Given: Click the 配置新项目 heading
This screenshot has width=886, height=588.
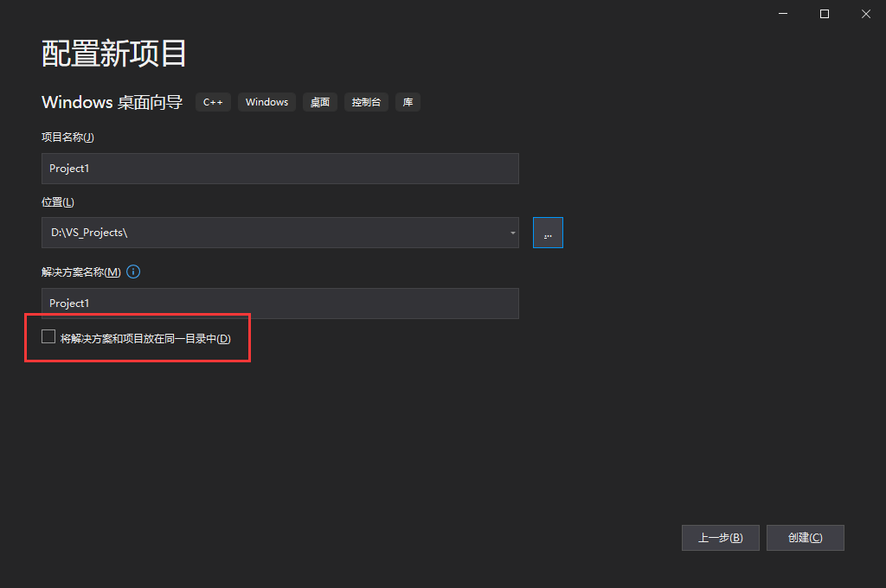Looking at the screenshot, I should (x=113, y=54).
